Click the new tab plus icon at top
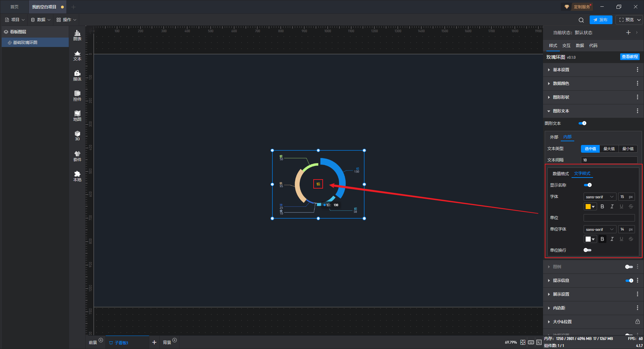The height and width of the screenshot is (349, 644). [x=73, y=7]
